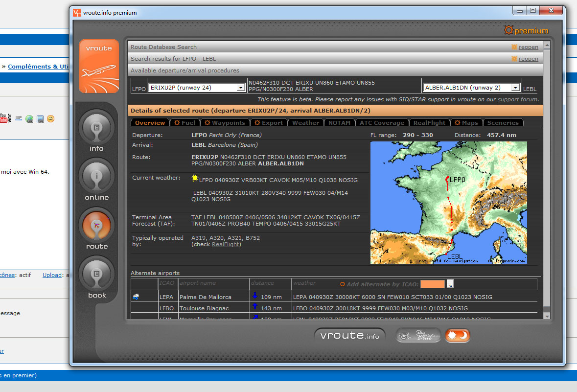Reopen the Search results for LFPO - LEBL
The height and width of the screenshot is (392, 577).
click(528, 59)
